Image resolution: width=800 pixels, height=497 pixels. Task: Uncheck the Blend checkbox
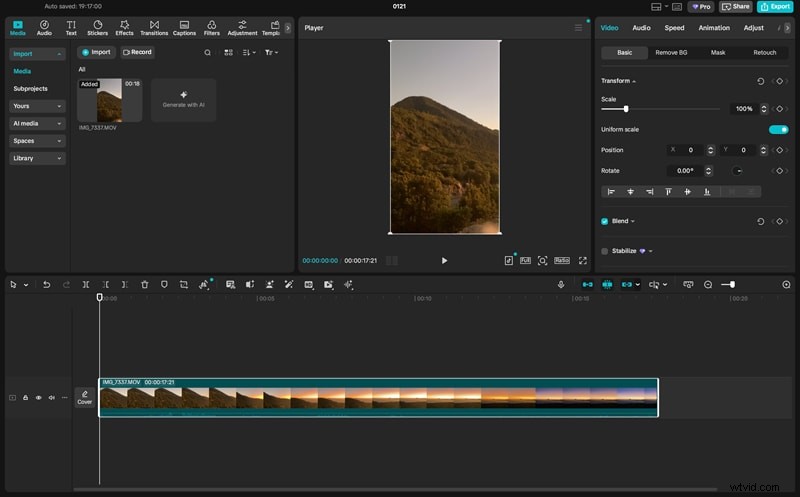pos(605,221)
